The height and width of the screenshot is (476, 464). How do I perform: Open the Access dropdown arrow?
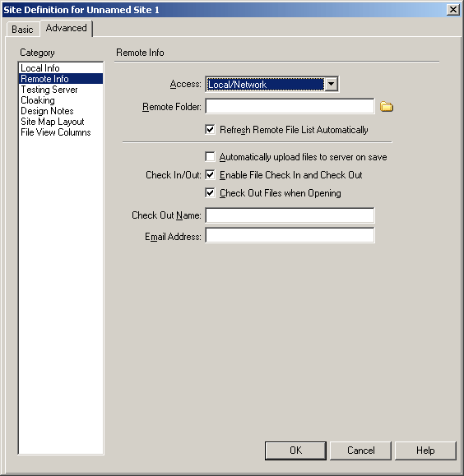click(332, 84)
